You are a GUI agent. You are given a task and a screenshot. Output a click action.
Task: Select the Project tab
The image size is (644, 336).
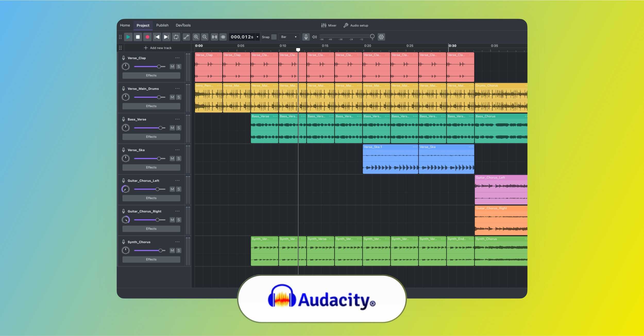click(x=143, y=25)
